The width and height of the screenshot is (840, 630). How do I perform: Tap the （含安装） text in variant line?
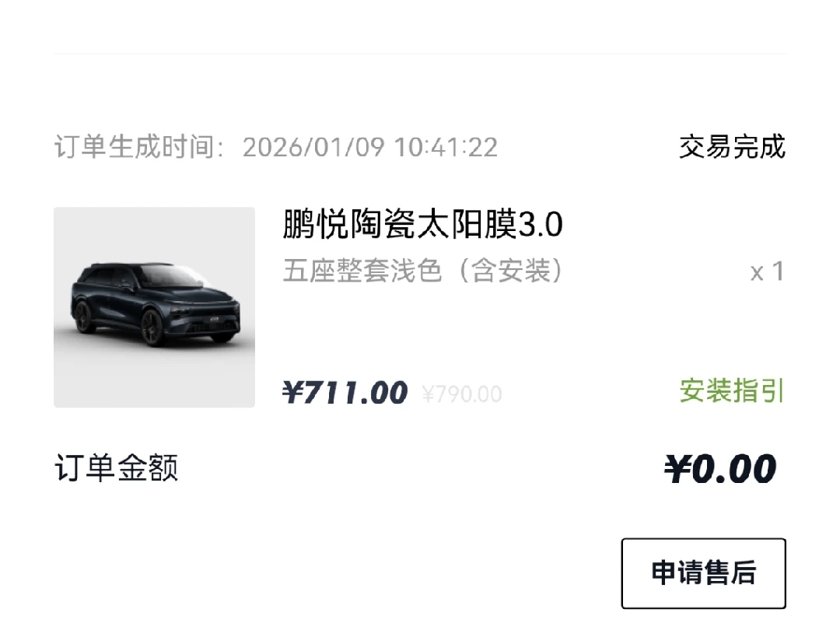coord(508,271)
